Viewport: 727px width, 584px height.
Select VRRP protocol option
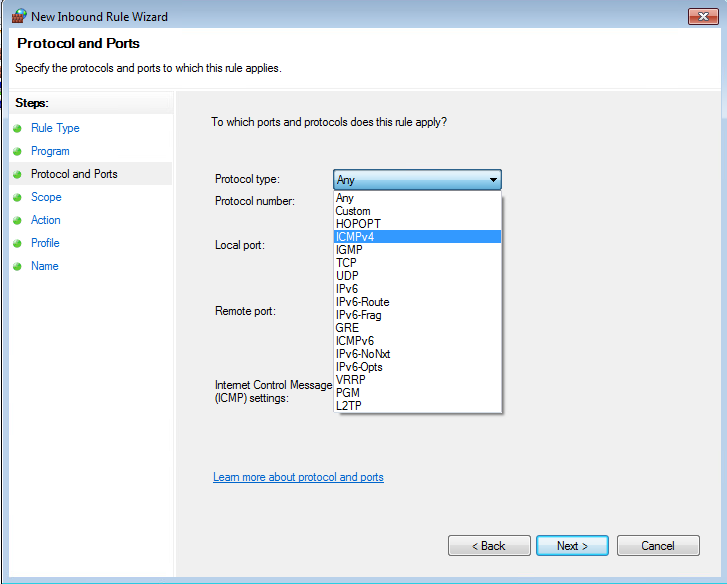point(417,380)
